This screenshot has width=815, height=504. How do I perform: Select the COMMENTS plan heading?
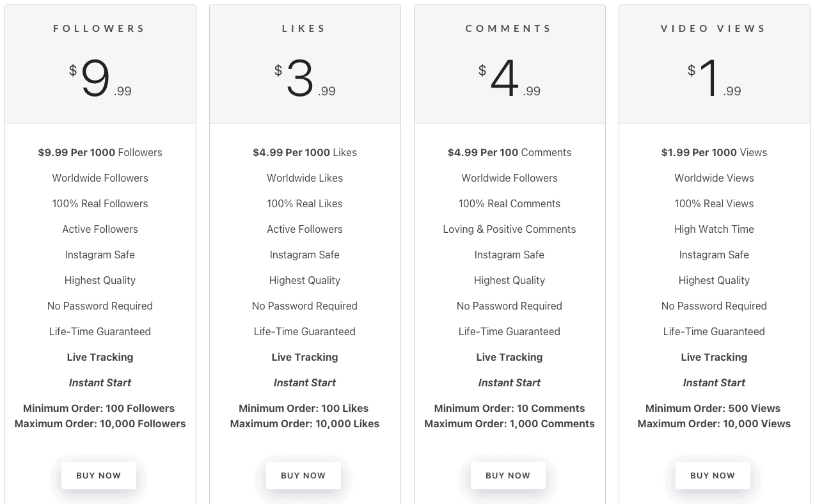point(509,29)
